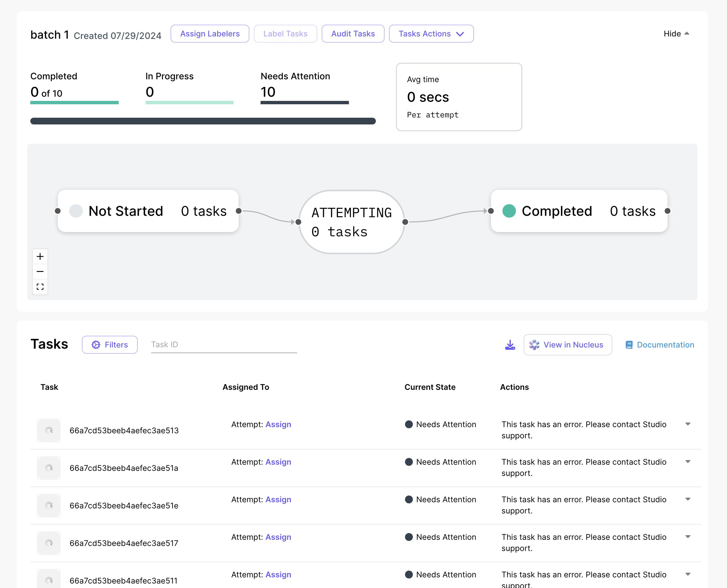
Task: Expand actions arrow for task 3ae513
Action: pos(688,424)
